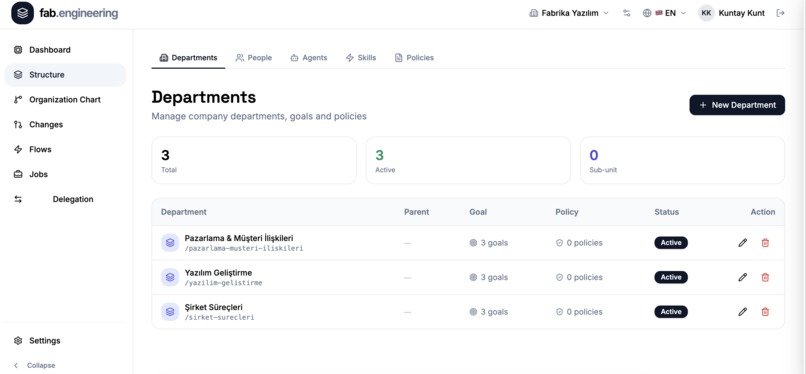Click the Status column header
Image resolution: width=806 pixels, height=374 pixels.
click(x=667, y=212)
